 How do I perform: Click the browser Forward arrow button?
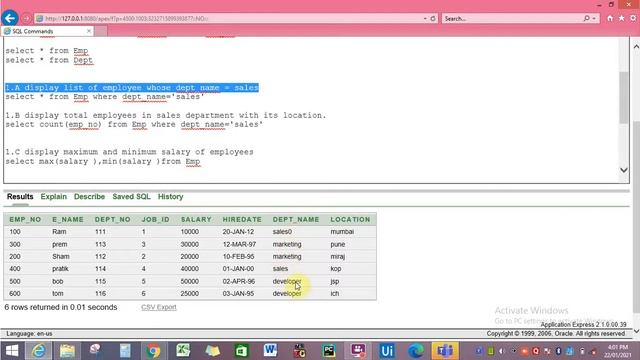tap(26, 18)
